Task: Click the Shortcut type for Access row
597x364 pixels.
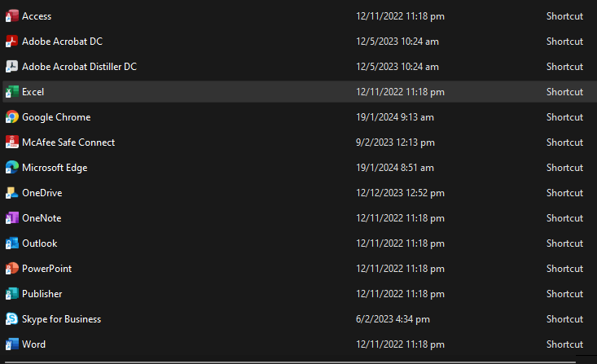Action: click(564, 16)
